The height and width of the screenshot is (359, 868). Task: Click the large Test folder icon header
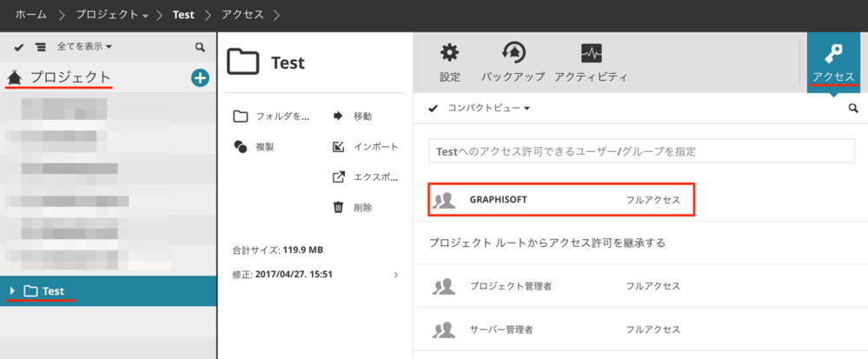click(243, 62)
